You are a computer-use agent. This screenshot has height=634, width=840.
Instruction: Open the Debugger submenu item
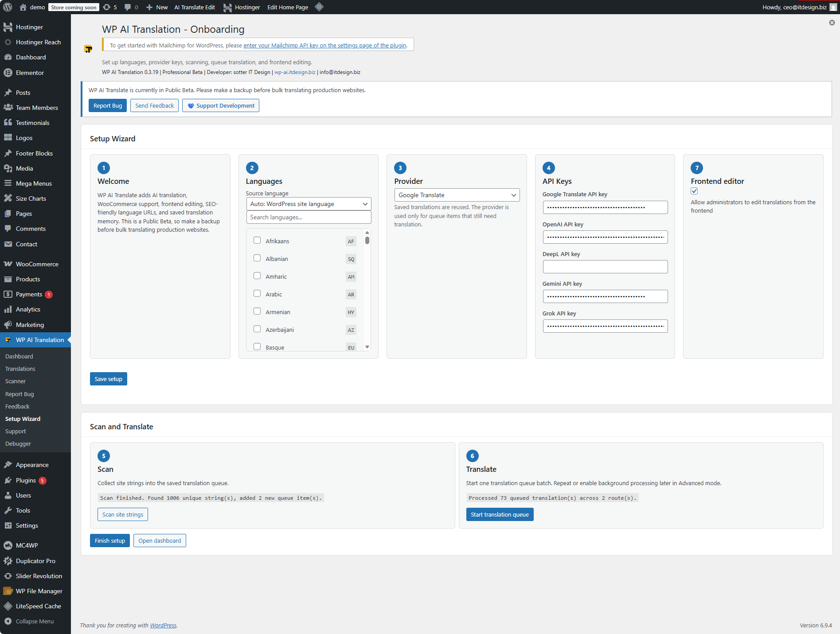[x=18, y=443]
